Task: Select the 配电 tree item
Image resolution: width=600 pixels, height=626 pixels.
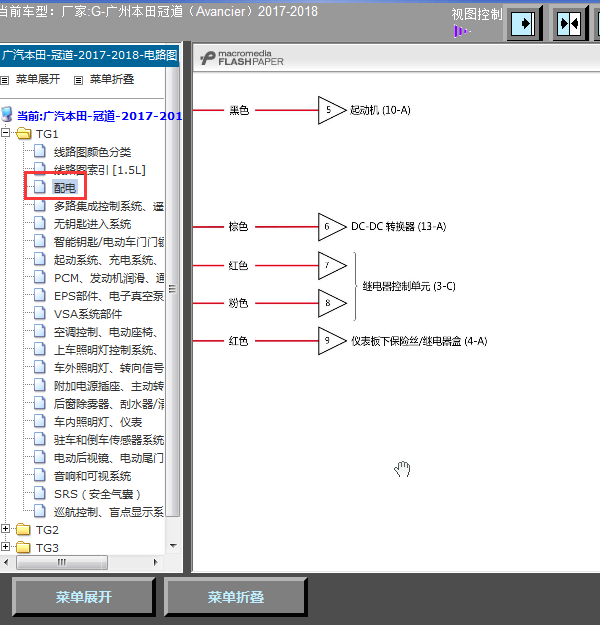Action: pos(65,188)
